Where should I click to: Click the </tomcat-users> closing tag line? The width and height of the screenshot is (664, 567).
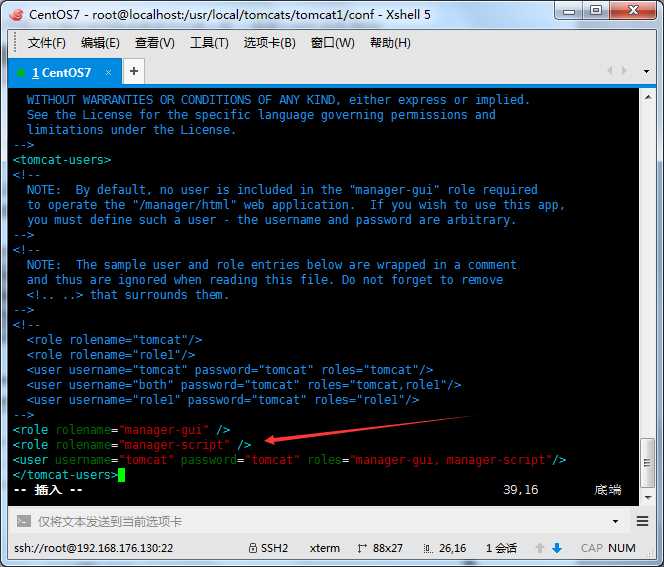pyautogui.click(x=65, y=475)
